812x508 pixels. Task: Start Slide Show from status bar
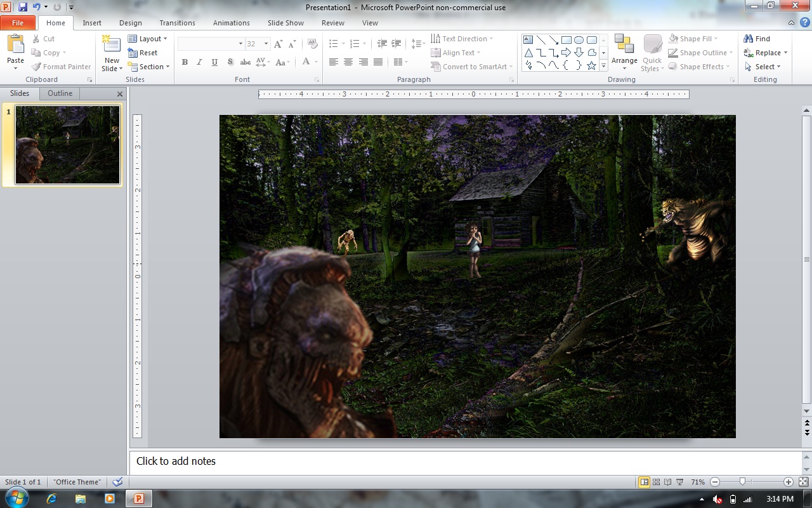coord(679,482)
